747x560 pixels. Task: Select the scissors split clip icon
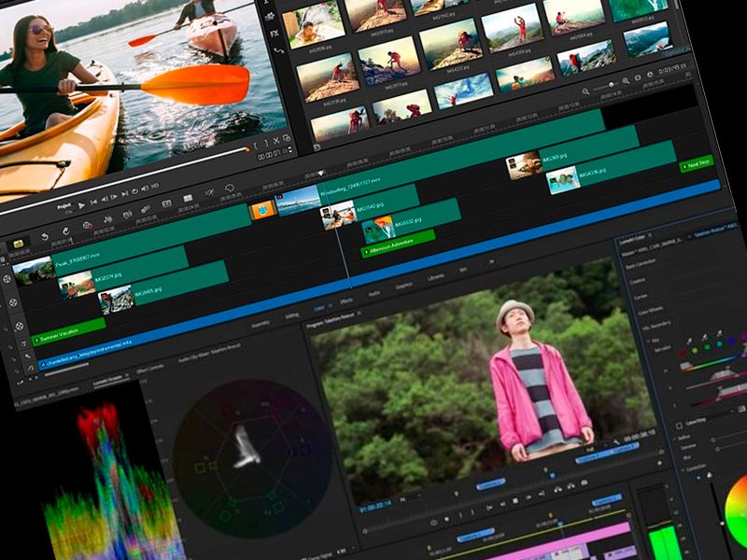[x=275, y=141]
